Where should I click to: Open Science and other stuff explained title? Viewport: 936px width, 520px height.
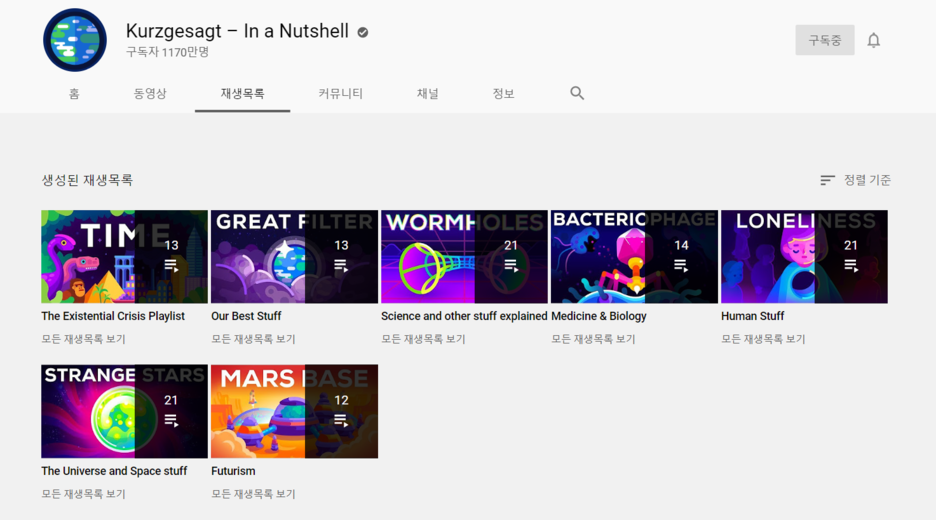point(464,316)
